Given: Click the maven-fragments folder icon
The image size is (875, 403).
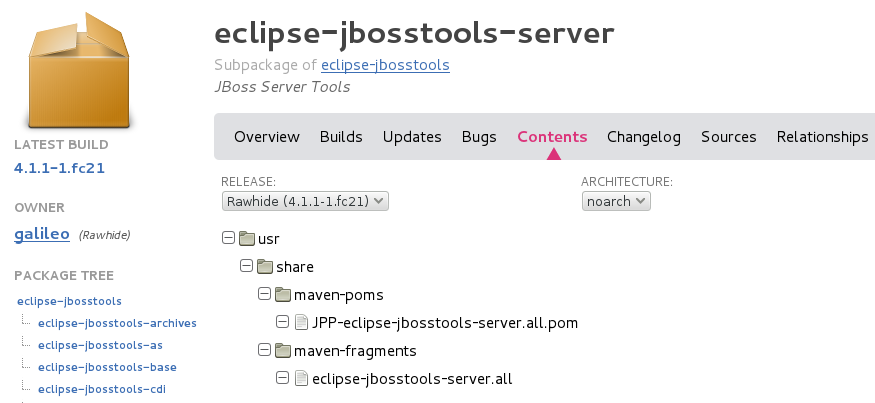Looking at the screenshot, I should tap(282, 351).
